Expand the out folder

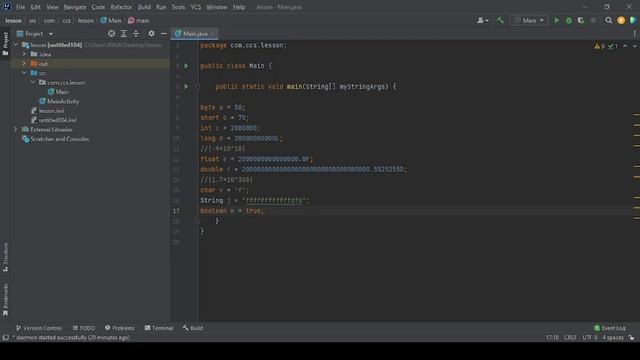pos(24,63)
